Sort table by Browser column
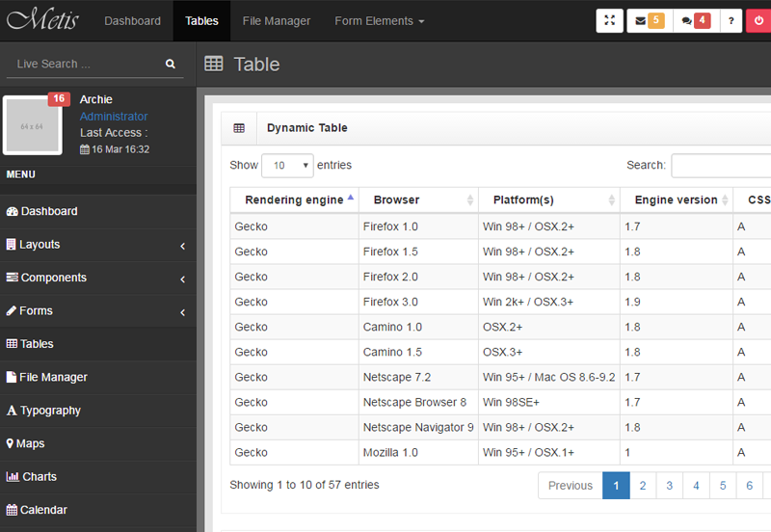771x532 pixels. click(x=418, y=199)
